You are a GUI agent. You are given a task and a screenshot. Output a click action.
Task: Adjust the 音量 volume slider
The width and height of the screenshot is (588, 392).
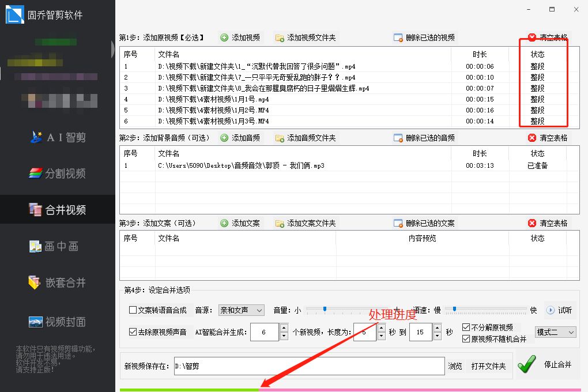(325, 309)
